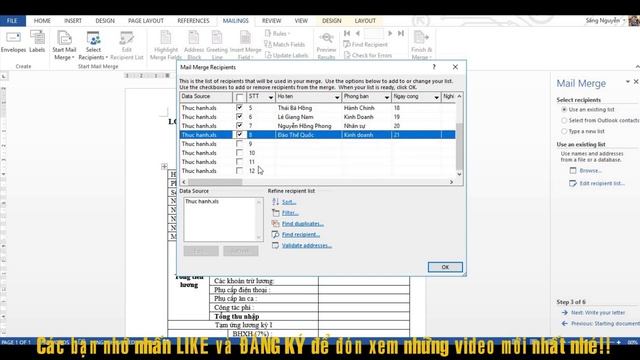Uncheck recipient Đào Thế Quốc checkbox
Viewport: 640px width, 360px height.
coord(239,135)
